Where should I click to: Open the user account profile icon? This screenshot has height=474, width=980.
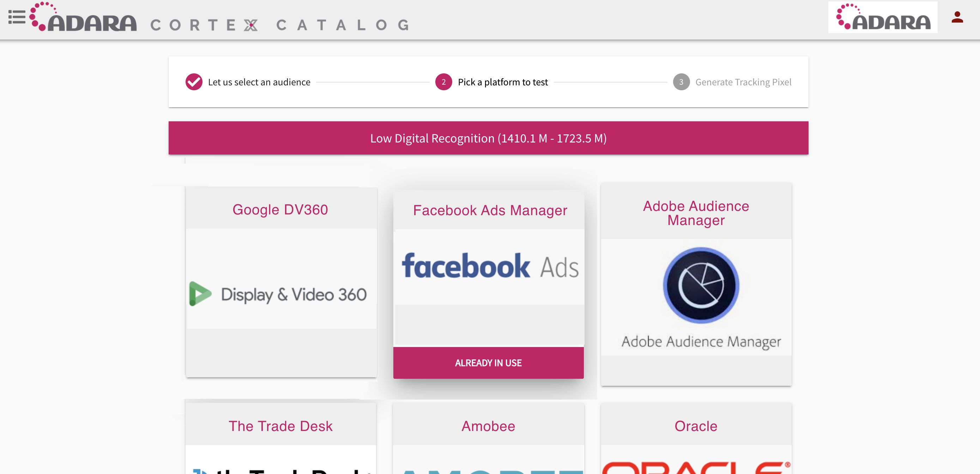957,17
